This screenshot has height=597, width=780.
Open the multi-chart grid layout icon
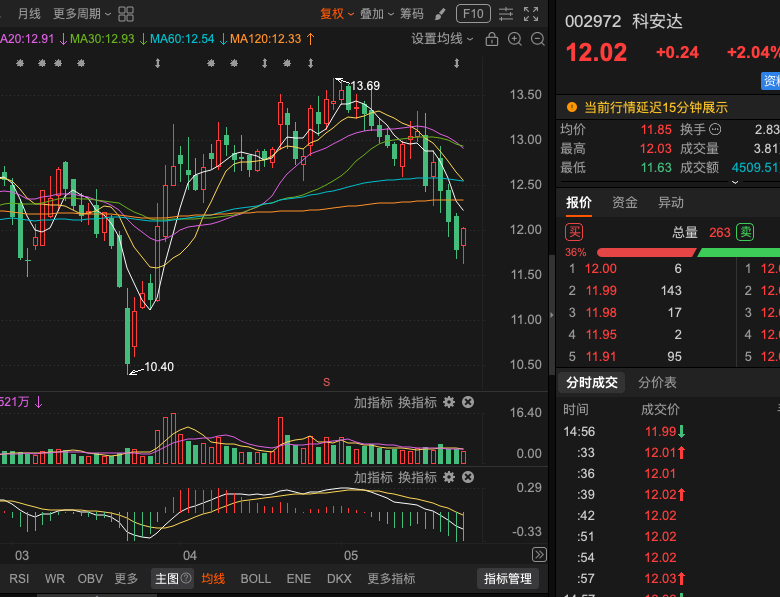point(126,14)
